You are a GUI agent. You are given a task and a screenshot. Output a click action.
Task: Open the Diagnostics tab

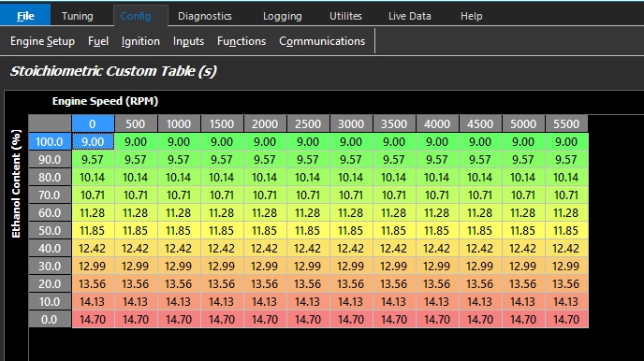205,16
